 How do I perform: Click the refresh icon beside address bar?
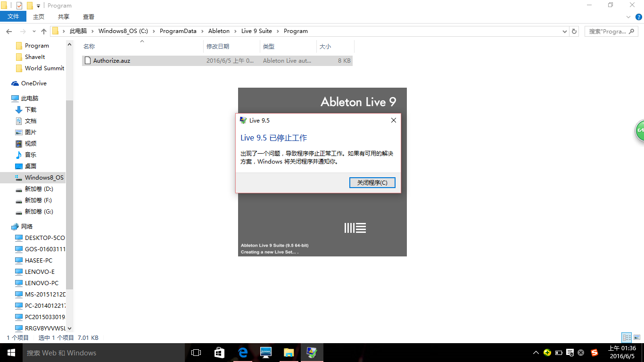[x=574, y=31]
